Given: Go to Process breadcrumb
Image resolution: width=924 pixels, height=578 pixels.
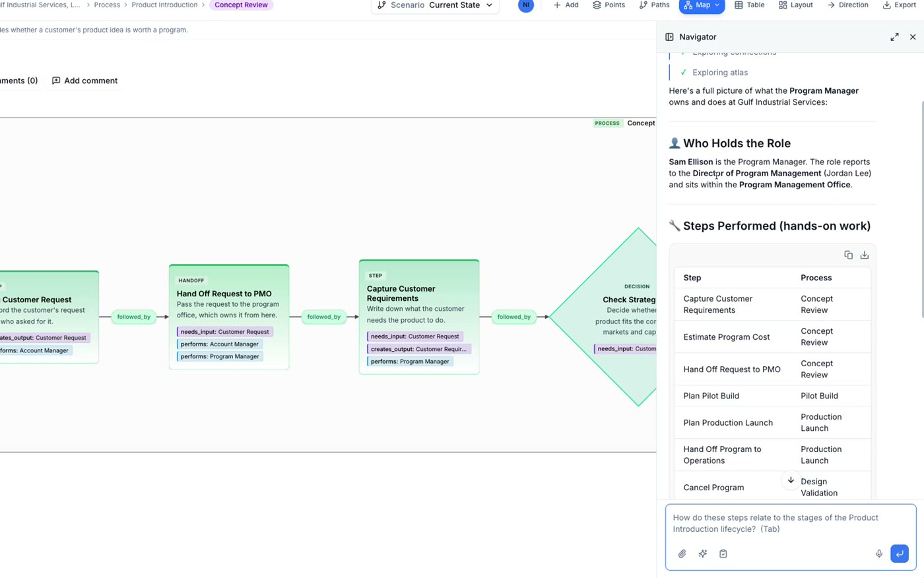Looking at the screenshot, I should 107,5.
